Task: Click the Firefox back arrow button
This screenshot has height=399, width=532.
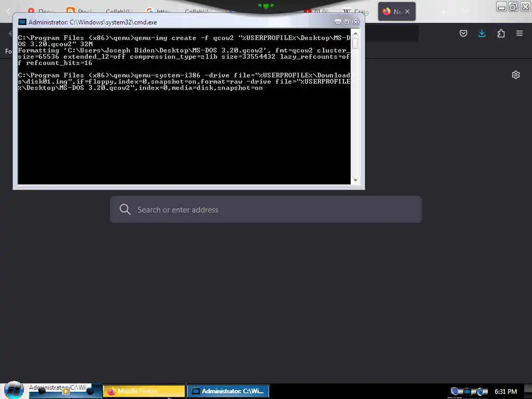Action: tap(10, 33)
